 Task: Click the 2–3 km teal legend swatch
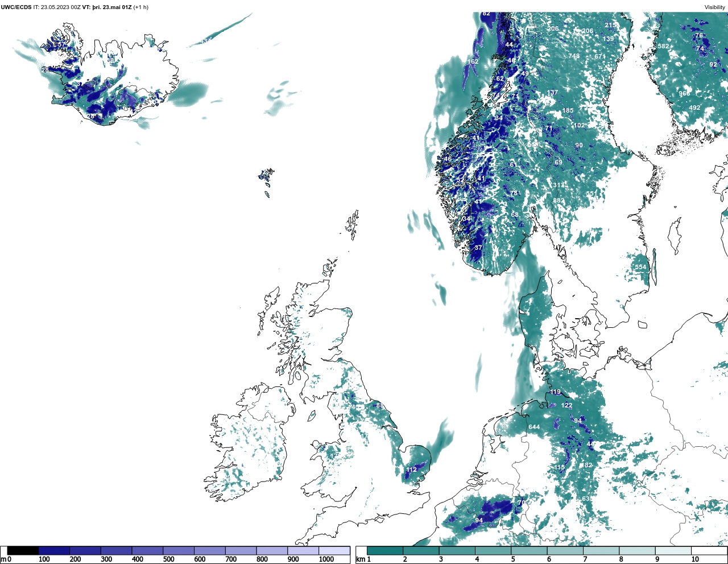421,551
